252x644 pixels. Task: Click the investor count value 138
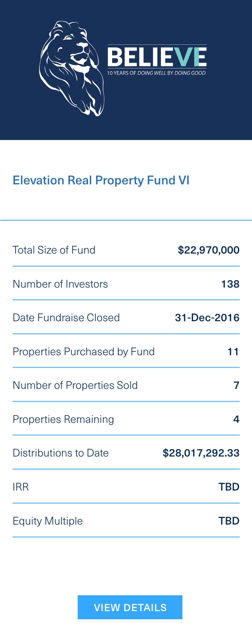click(x=230, y=284)
